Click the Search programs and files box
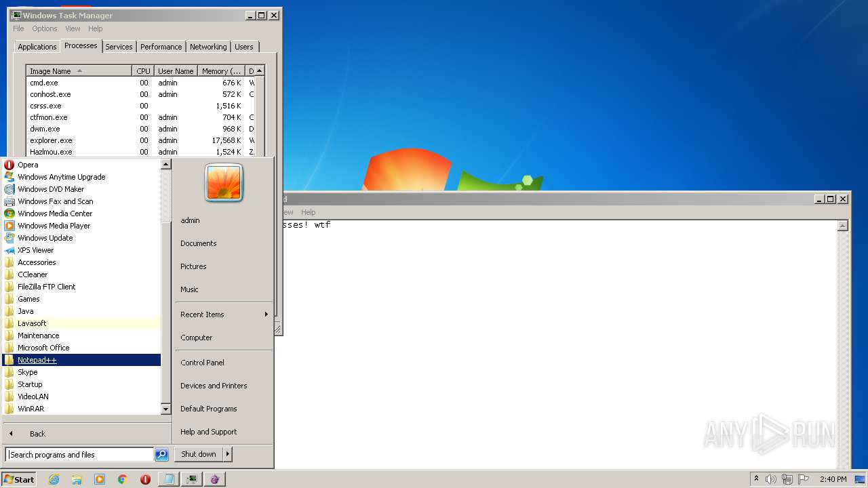 click(x=79, y=455)
